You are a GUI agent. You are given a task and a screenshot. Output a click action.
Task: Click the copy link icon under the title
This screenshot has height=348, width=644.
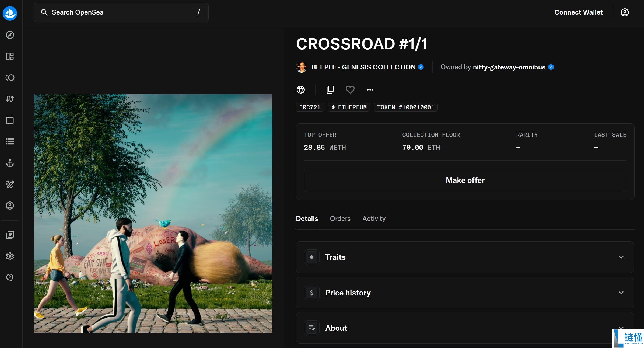click(330, 90)
